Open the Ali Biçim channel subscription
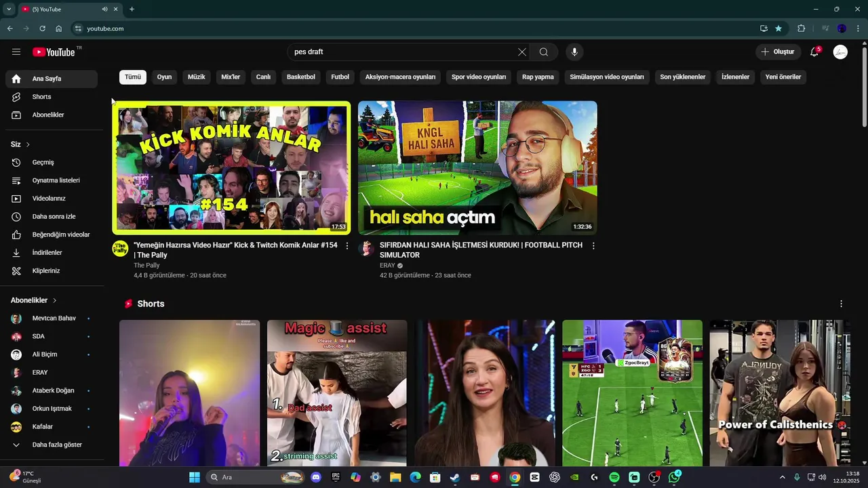The height and width of the screenshot is (488, 868). coord(52,354)
